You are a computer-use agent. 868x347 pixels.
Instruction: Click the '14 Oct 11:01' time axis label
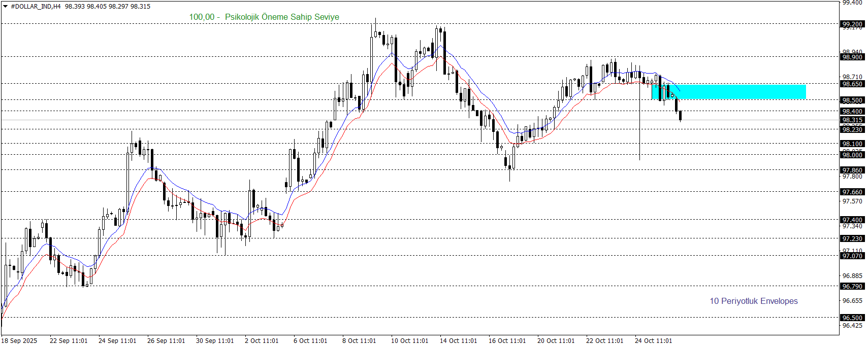[458, 340]
